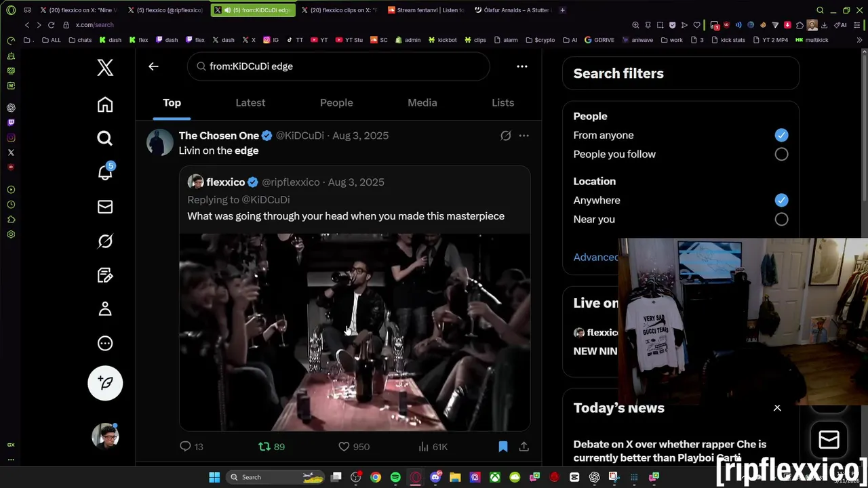The height and width of the screenshot is (488, 868).
Task: Share the post via share icon
Action: click(x=524, y=447)
